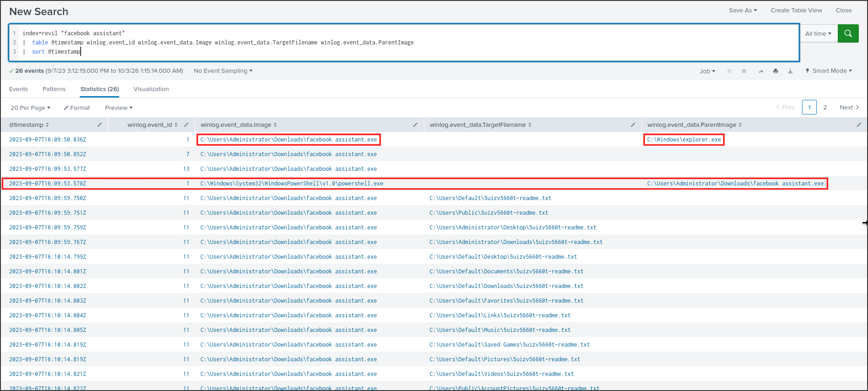Run search with green magnifier button
Image resolution: width=868 pixels, height=391 pixels.
848,33
